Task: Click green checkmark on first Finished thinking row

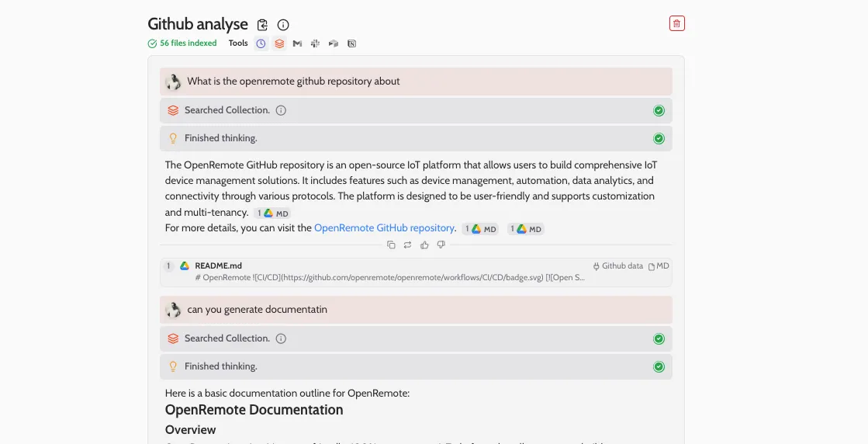Action: pyautogui.click(x=659, y=138)
